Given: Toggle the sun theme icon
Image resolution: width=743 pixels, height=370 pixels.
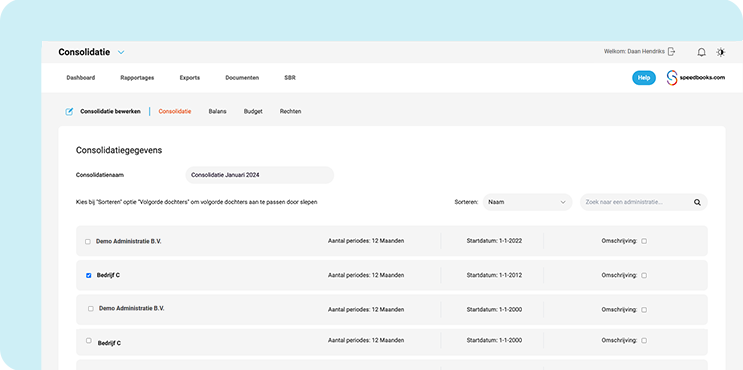Looking at the screenshot, I should tap(721, 52).
